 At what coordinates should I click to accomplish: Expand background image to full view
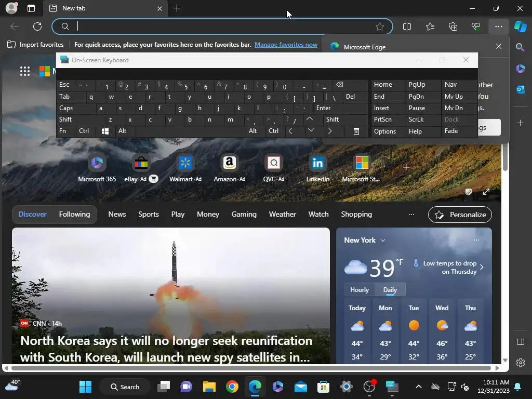point(486,192)
